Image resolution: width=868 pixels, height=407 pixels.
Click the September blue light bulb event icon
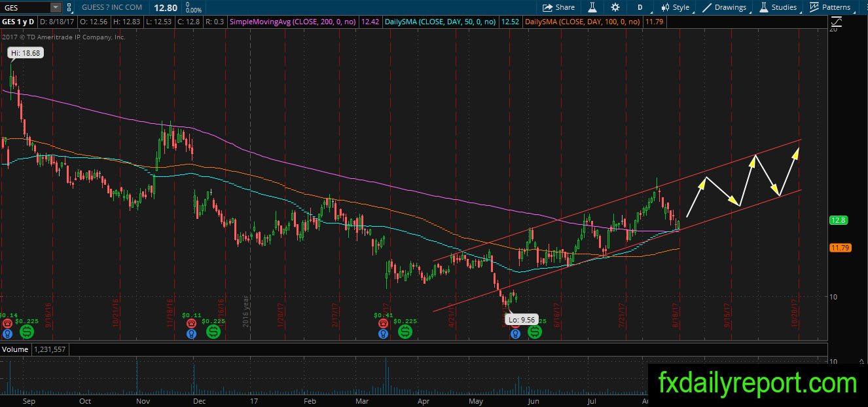[x=7, y=333]
